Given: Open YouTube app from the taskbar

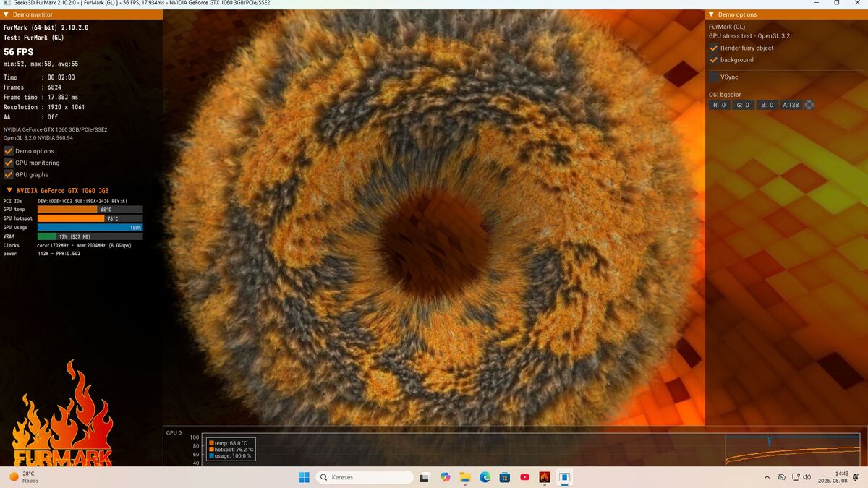Looking at the screenshot, I should point(524,477).
